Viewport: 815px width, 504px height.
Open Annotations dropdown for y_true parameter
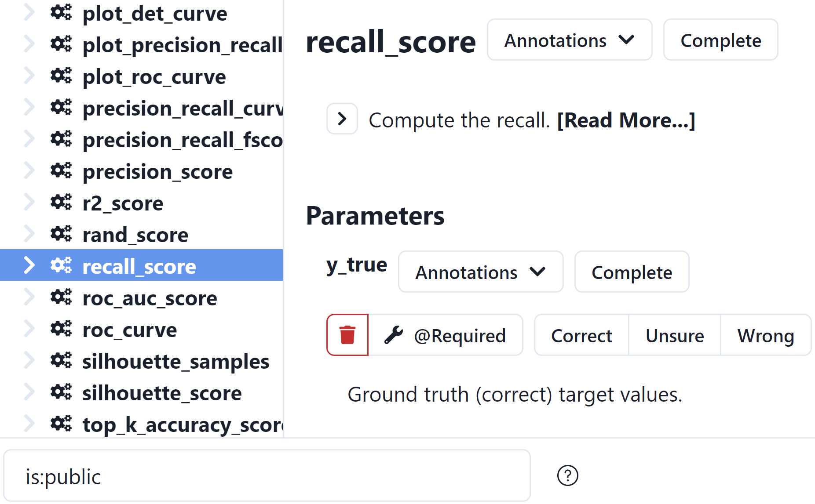tap(480, 272)
